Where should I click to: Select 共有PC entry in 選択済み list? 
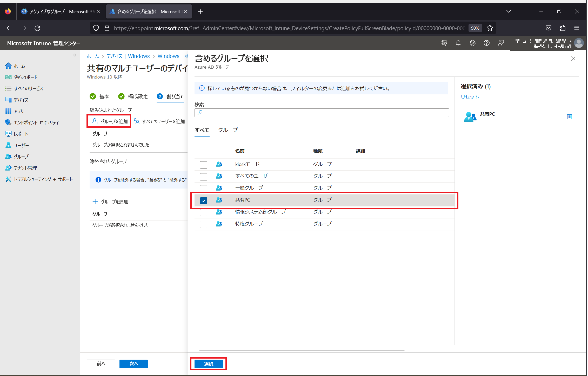pos(519,117)
